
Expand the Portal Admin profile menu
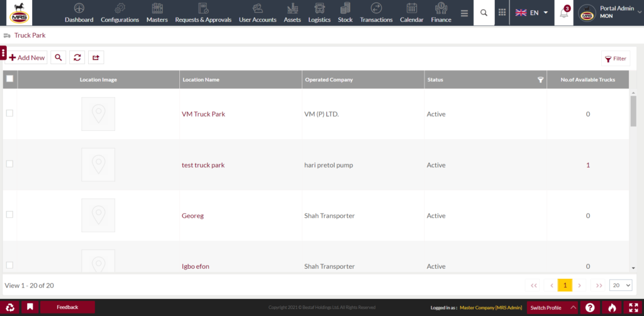point(610,13)
